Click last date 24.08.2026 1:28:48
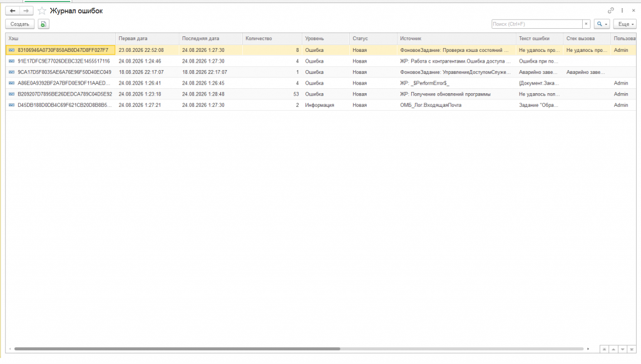641x364 pixels. (203, 94)
